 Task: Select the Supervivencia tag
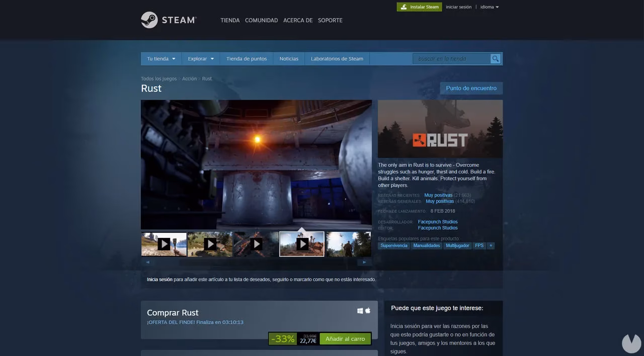point(394,245)
